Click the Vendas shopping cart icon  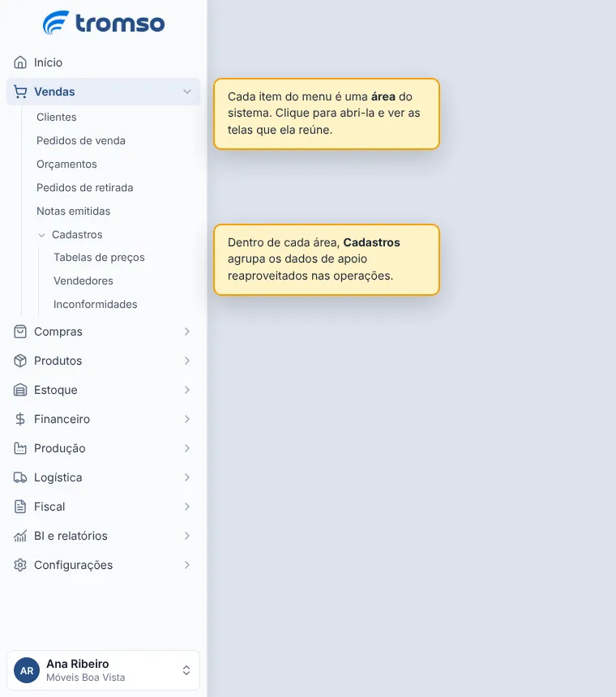coord(20,92)
